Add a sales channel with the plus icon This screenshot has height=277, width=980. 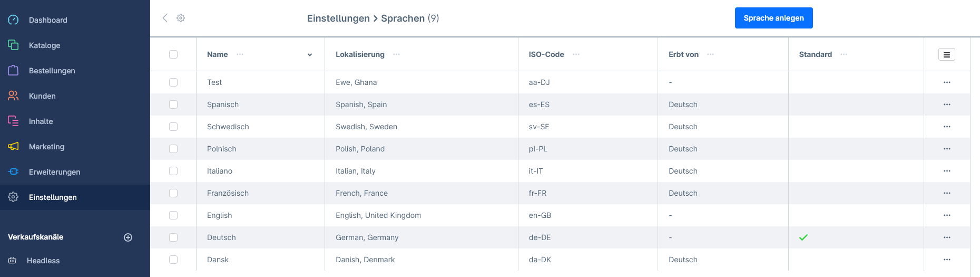click(x=128, y=237)
